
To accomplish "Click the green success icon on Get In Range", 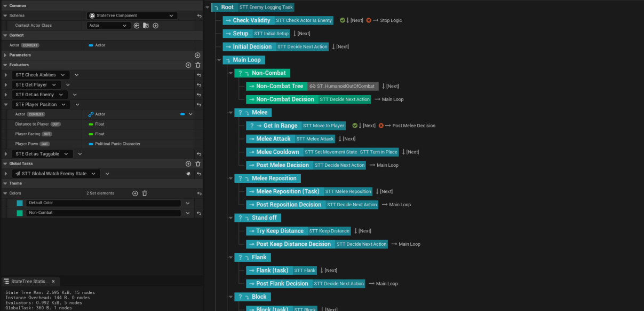I will tap(355, 126).
